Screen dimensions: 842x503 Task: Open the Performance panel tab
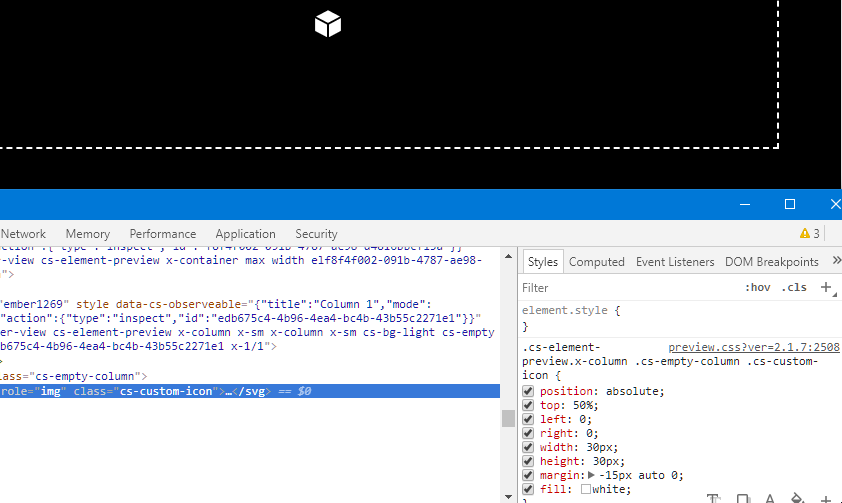coord(163,234)
